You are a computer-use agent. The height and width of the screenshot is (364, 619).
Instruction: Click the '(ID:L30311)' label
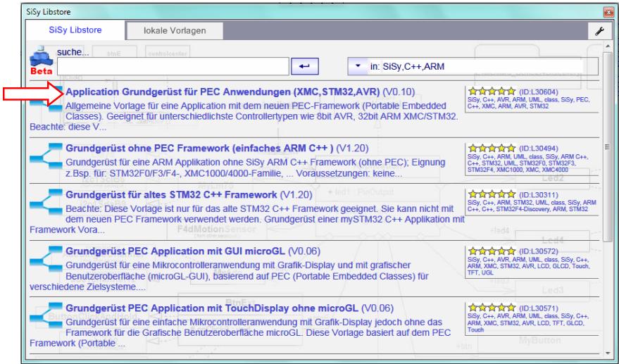pos(539,195)
